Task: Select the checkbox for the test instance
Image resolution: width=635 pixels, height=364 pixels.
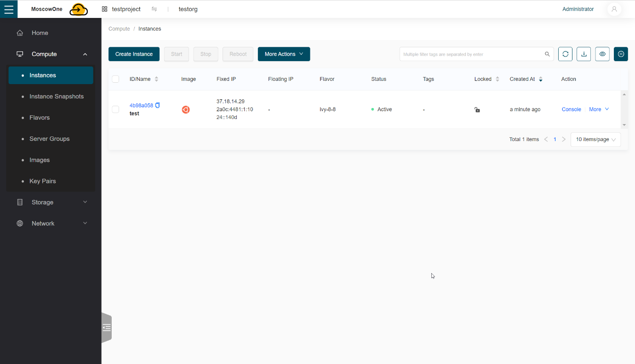Action: click(115, 109)
